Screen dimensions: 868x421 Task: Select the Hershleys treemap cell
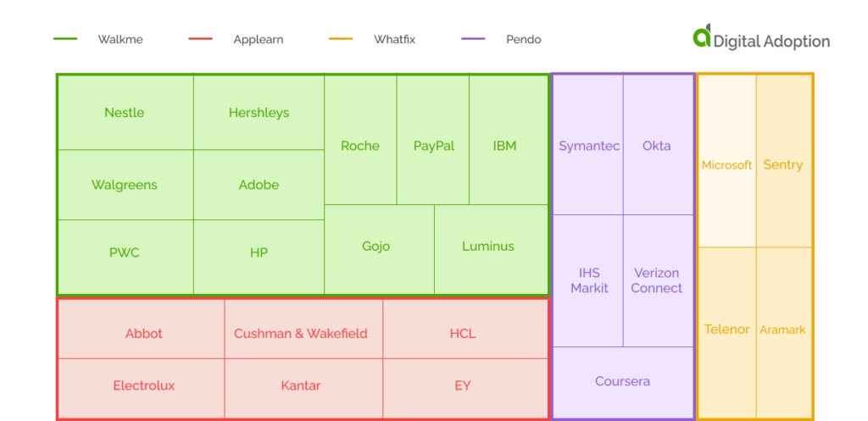tap(259, 113)
